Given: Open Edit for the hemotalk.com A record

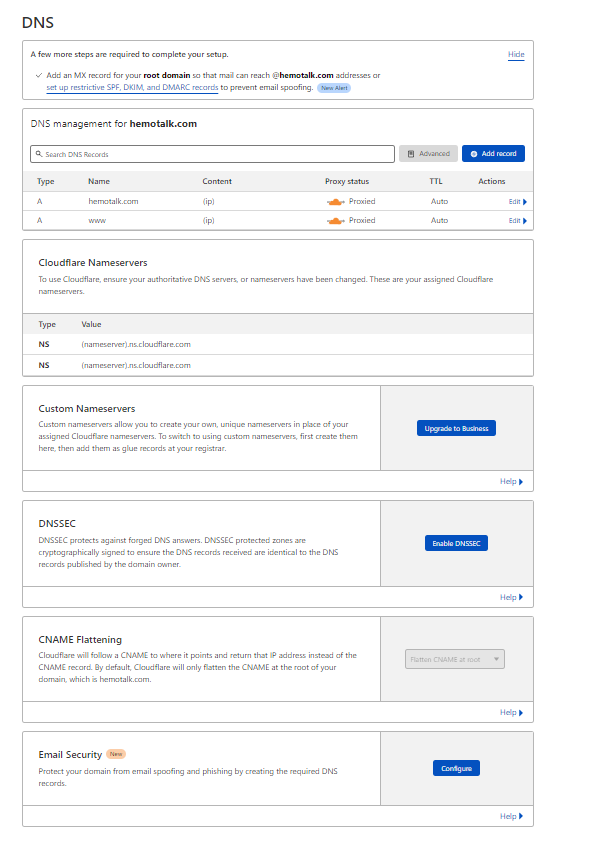Looking at the screenshot, I should pyautogui.click(x=517, y=201).
